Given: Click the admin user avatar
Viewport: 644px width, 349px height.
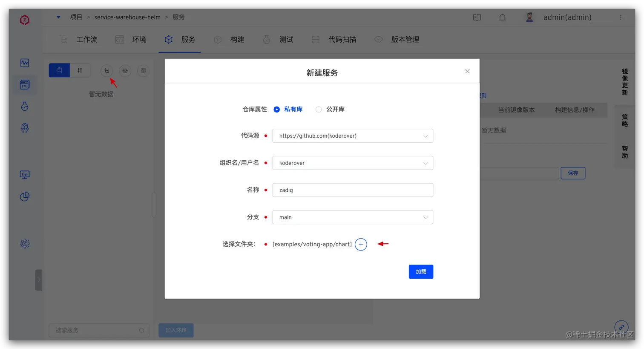Looking at the screenshot, I should (x=529, y=17).
